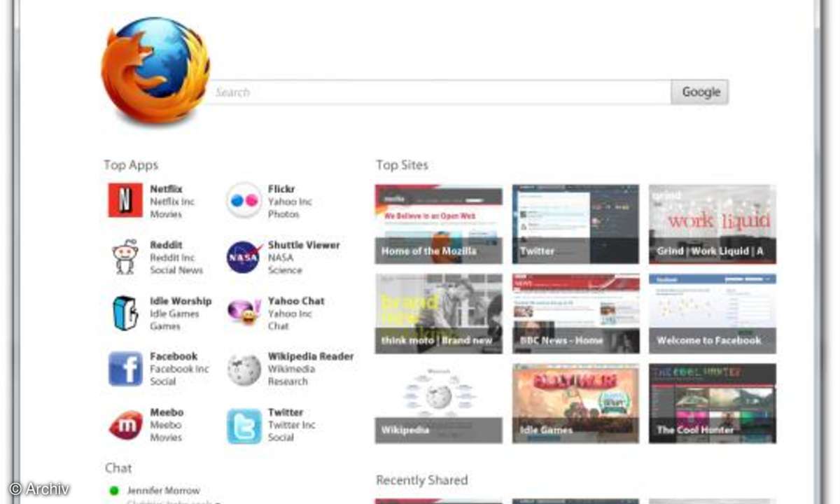Click the Facebook app icon

coord(125,369)
